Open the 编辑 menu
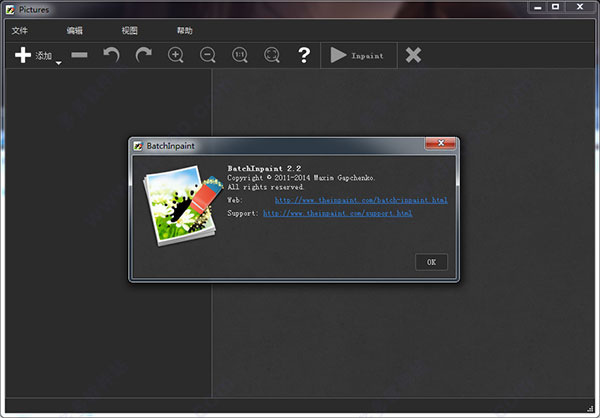 (x=75, y=31)
